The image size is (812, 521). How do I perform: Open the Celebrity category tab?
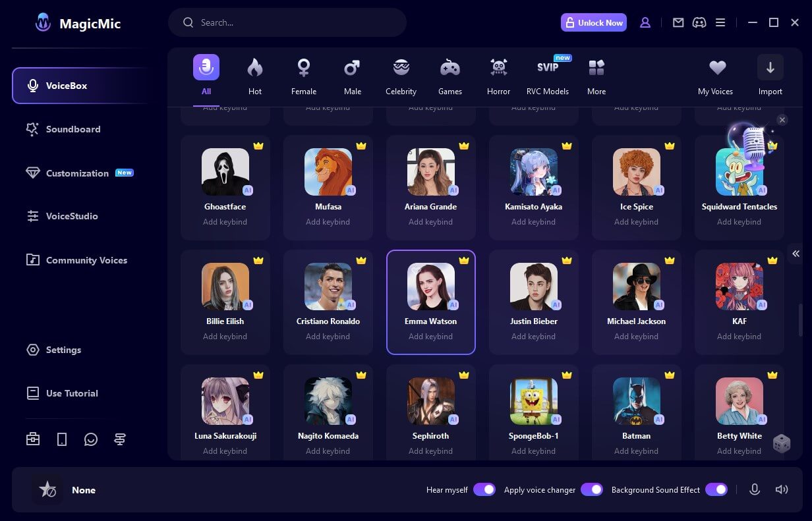[x=401, y=75]
